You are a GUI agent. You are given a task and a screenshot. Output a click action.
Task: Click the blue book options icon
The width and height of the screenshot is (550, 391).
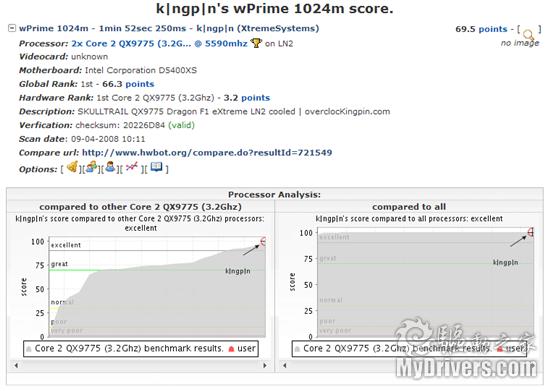point(156,167)
